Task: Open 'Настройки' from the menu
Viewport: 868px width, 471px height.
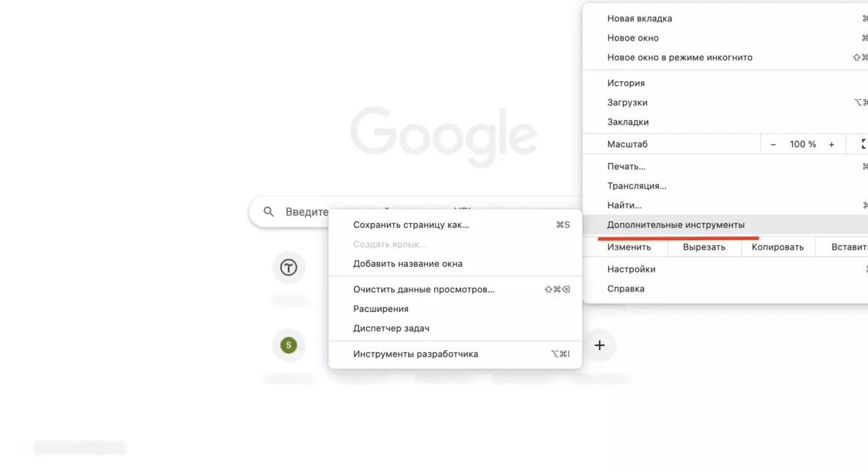Action: tap(725, 269)
